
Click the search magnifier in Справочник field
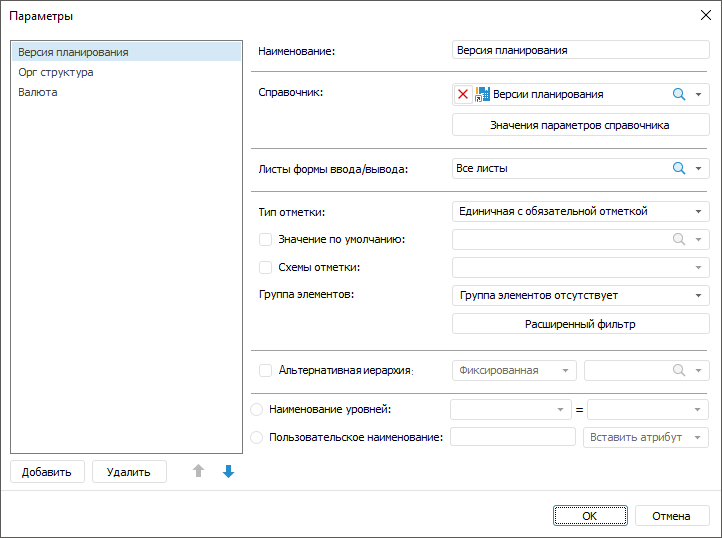pyautogui.click(x=679, y=94)
